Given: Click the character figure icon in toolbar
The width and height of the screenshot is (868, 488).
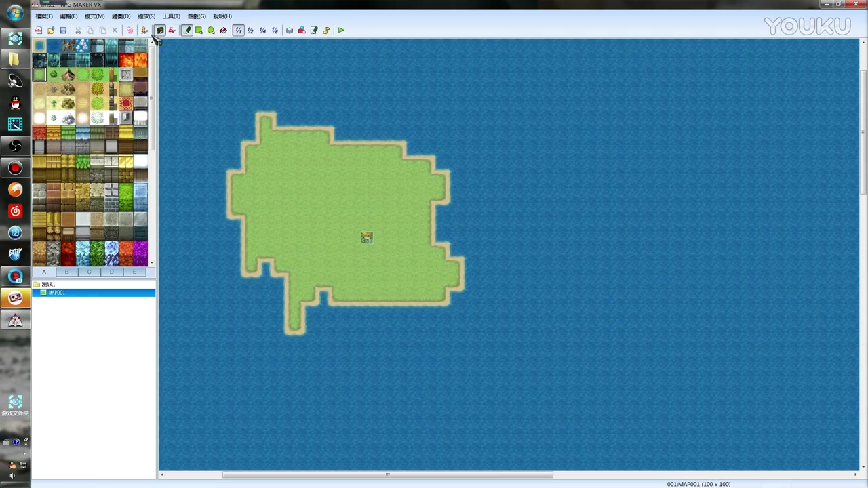Looking at the screenshot, I should (x=144, y=30).
